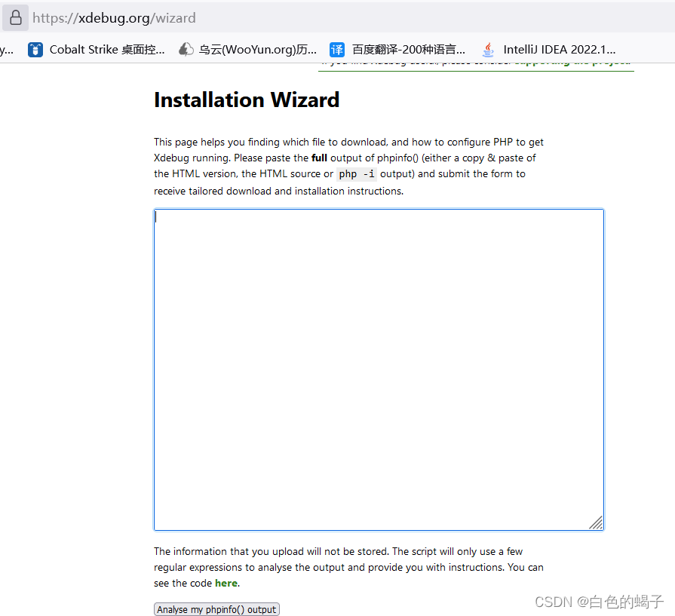Click the Java icon of IntelliJ IDEA bookmark
The image size is (675, 616).
point(488,50)
